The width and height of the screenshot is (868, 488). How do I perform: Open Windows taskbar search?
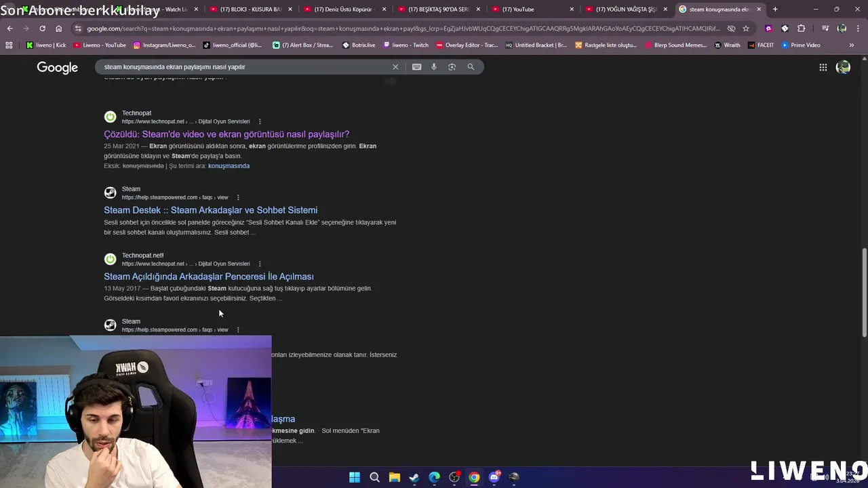click(374, 477)
